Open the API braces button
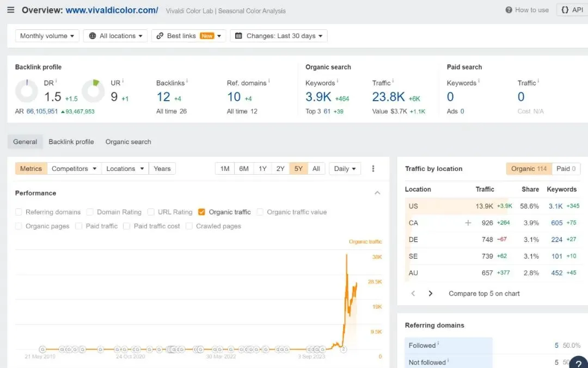The width and height of the screenshot is (588, 368). point(572,10)
